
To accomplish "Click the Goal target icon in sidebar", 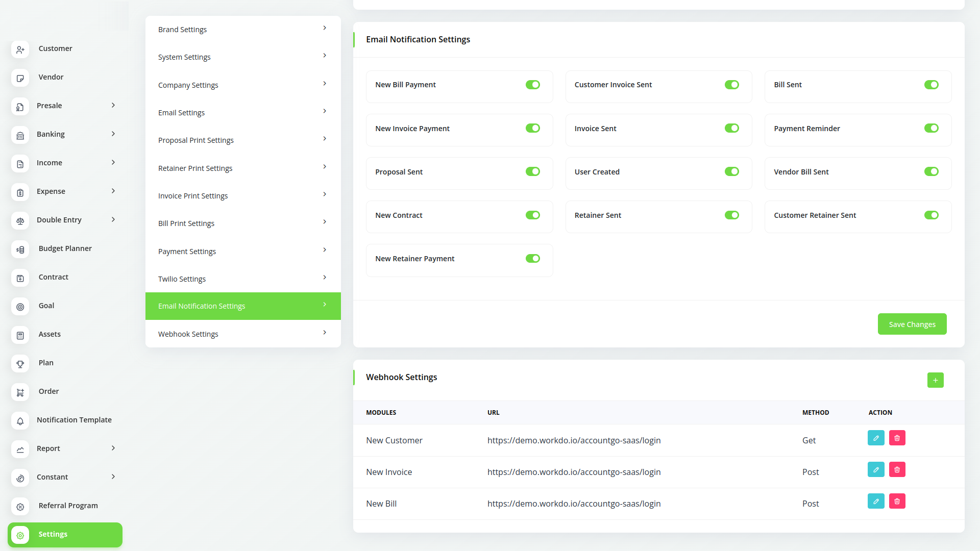I will 20,307.
